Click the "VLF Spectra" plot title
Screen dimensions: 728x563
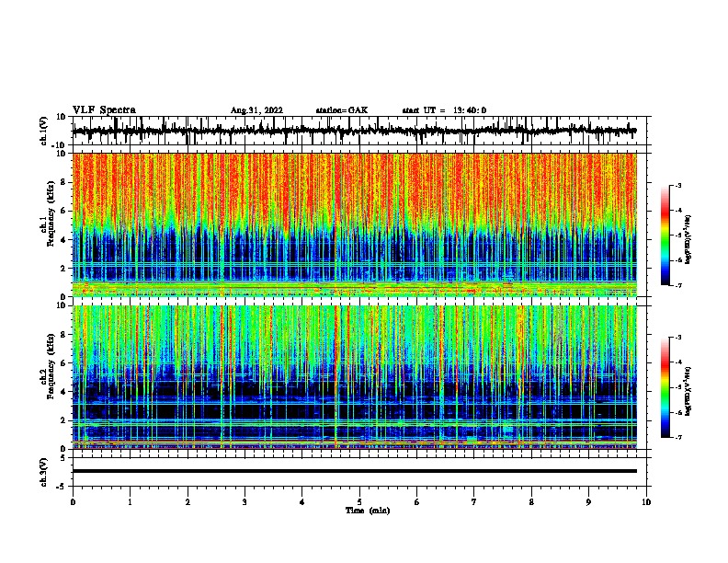coord(104,110)
